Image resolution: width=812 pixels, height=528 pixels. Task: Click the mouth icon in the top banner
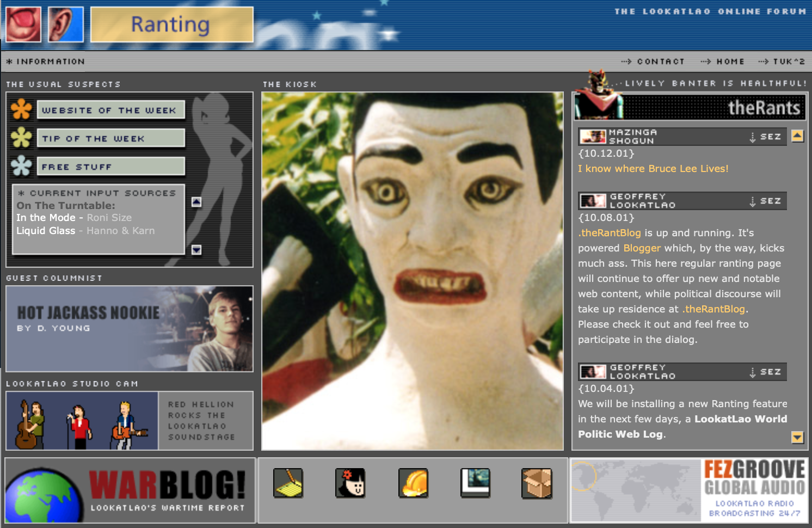pyautogui.click(x=22, y=24)
